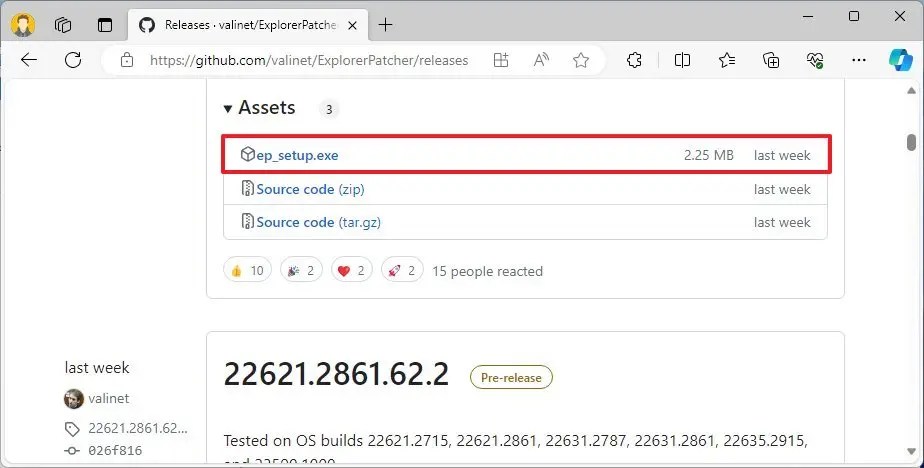Toggle split screen view
The image size is (924, 468).
(682, 60)
